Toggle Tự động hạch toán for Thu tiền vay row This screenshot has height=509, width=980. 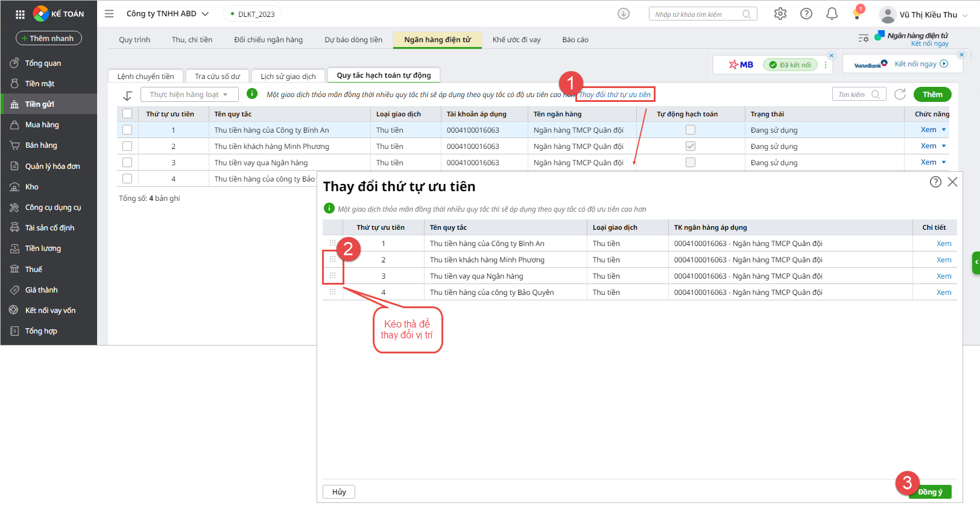pyautogui.click(x=691, y=162)
